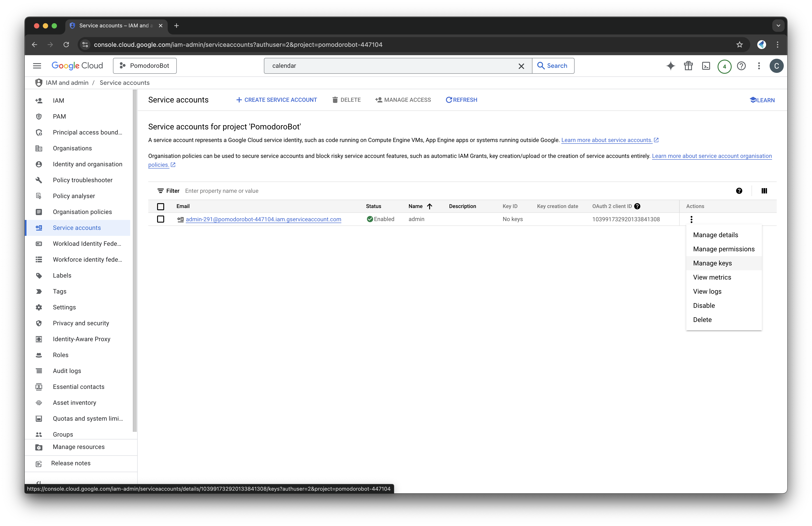Click the Service accounts icon in sidebar

click(39, 227)
